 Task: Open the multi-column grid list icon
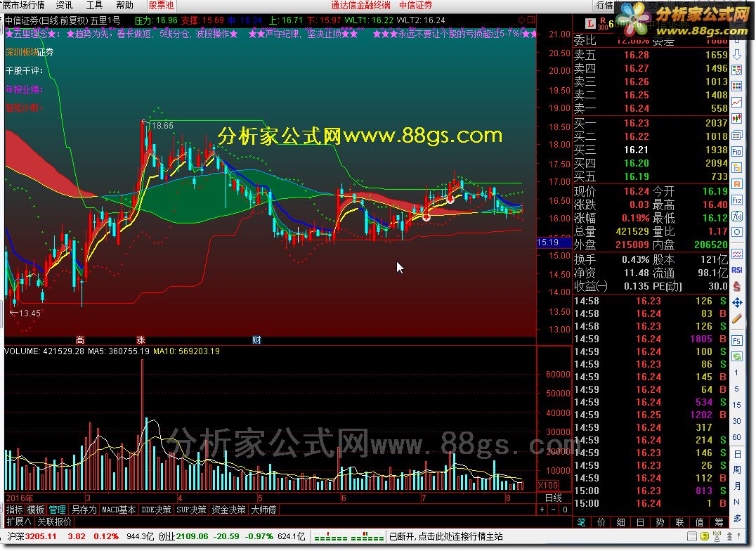737,86
